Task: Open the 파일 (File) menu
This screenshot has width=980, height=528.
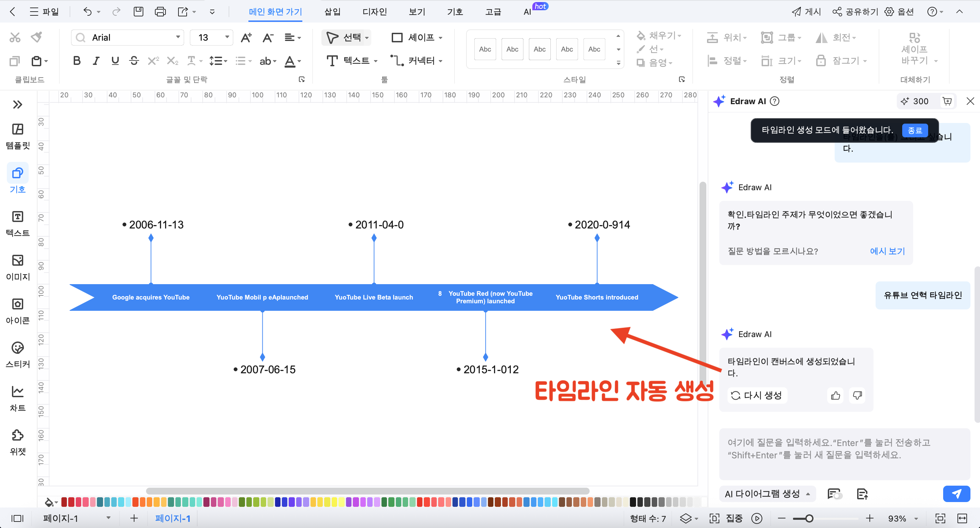Action: 44,12
